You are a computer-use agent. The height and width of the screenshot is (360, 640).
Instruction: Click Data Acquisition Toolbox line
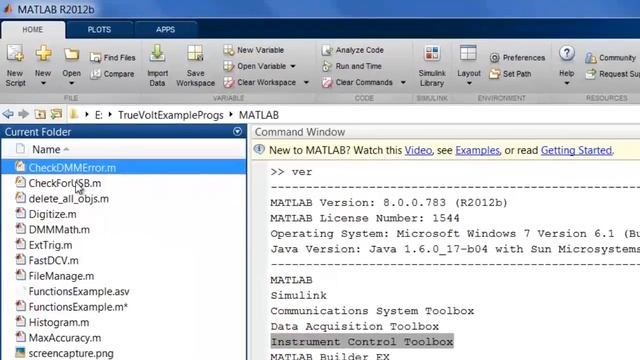[354, 327]
